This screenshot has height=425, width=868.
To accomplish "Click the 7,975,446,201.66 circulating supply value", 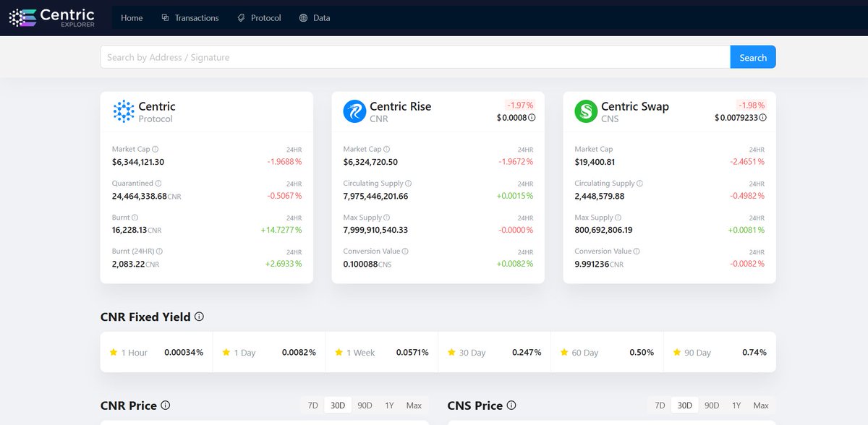I will [375, 196].
